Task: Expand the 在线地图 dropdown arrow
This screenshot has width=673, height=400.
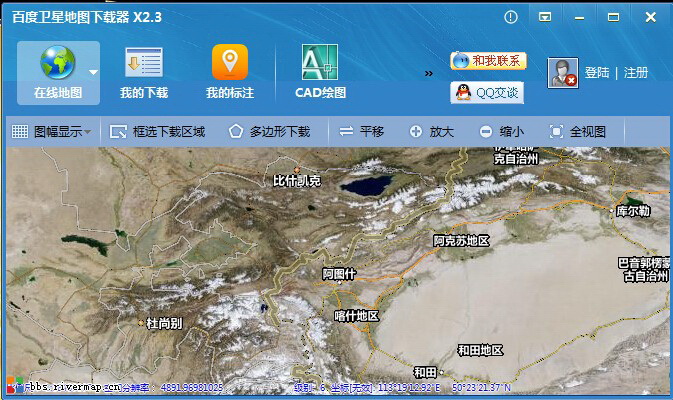Action: (93, 73)
